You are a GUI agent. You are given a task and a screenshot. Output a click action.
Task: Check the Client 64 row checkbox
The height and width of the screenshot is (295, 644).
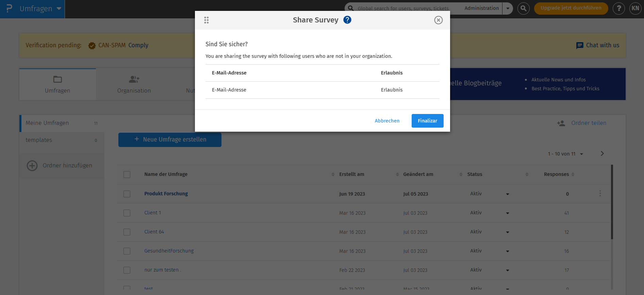(x=127, y=232)
